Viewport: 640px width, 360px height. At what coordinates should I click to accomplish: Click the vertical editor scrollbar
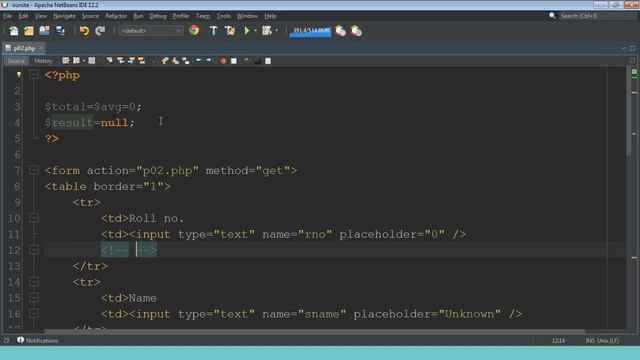point(629,110)
